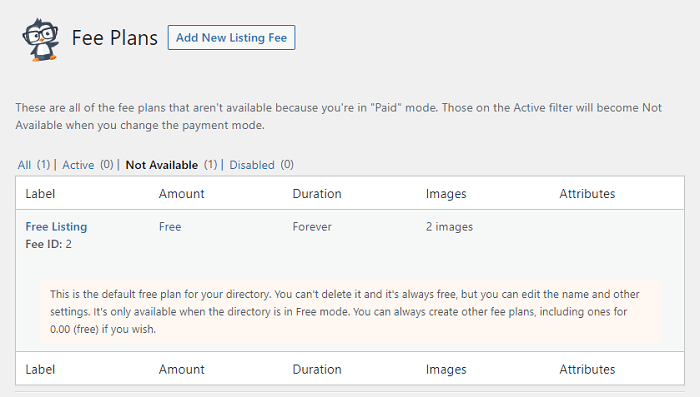Click the top Images column header
The width and height of the screenshot is (700, 397).
(x=446, y=193)
